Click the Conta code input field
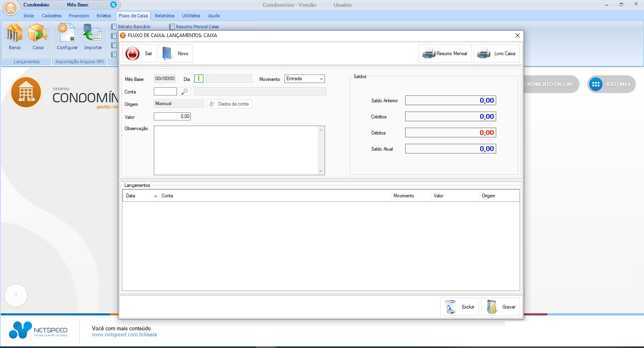This screenshot has width=644, height=348. pos(165,92)
